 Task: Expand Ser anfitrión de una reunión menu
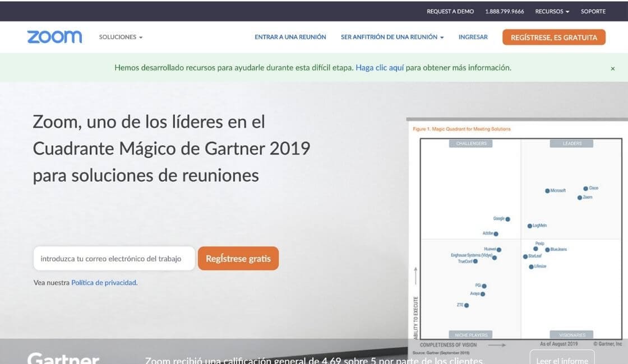(392, 37)
